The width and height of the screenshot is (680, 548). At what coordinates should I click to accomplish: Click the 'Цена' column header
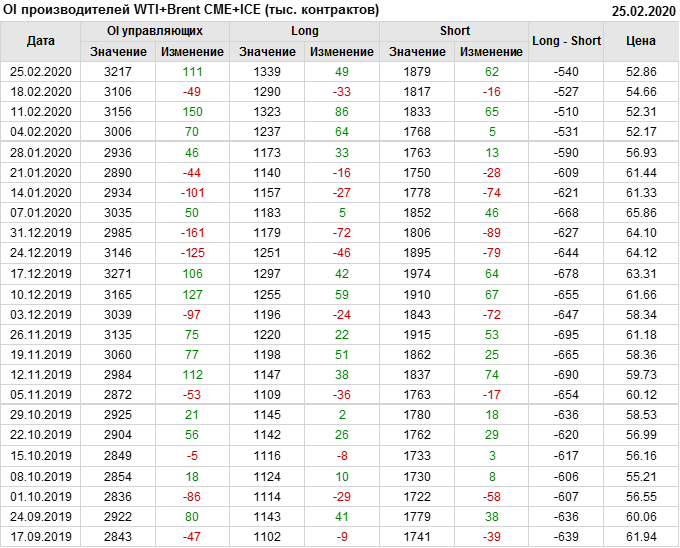tap(640, 41)
